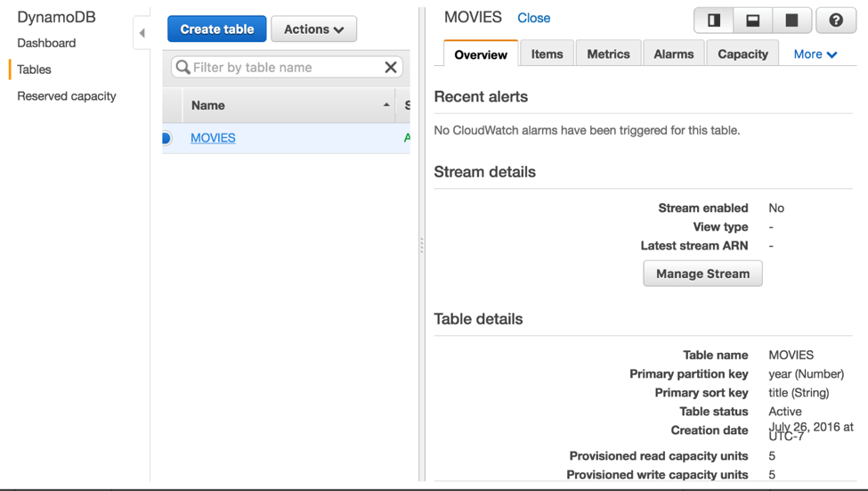Go to Dashboard in sidebar
The image size is (868, 491).
pyautogui.click(x=46, y=44)
